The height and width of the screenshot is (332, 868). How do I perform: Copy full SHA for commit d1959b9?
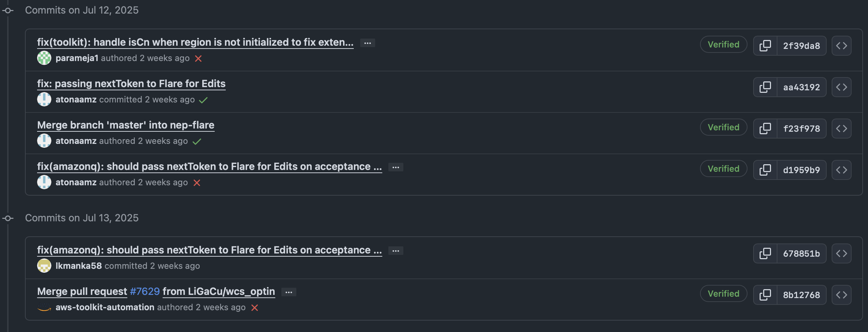[765, 170]
